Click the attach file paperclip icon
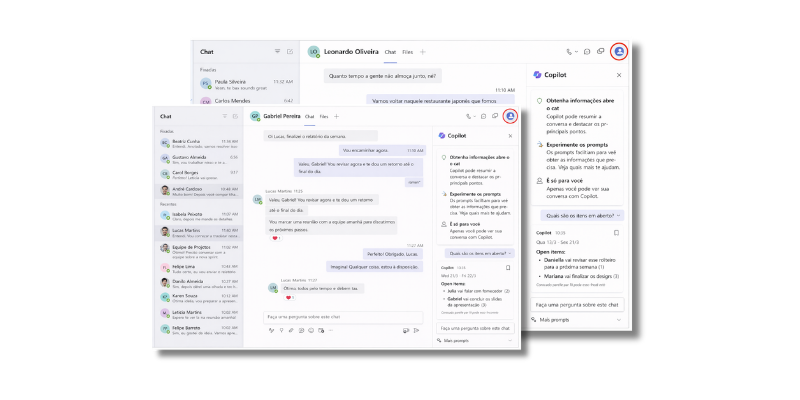This screenshot has width=800, height=400. tap(291, 331)
